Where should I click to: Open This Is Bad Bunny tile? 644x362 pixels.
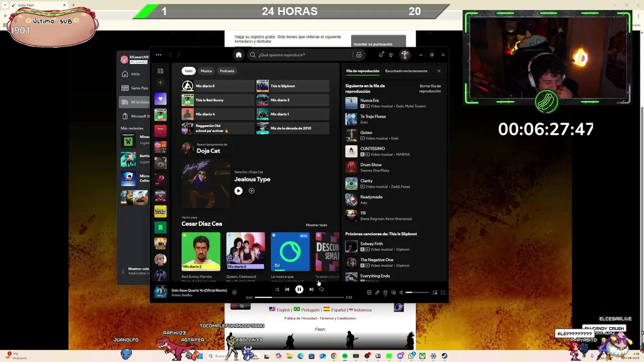[218, 100]
